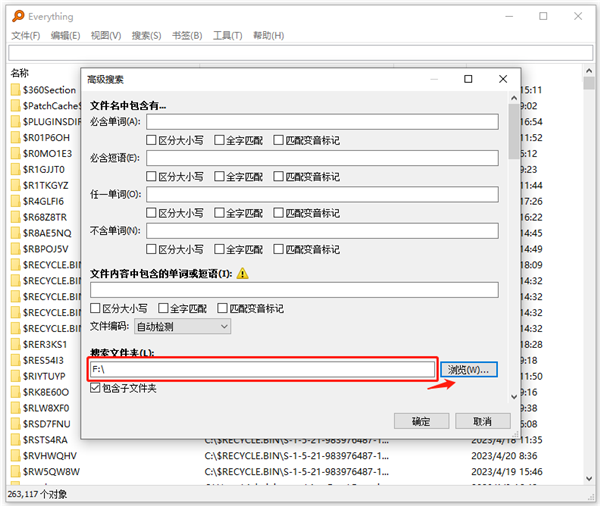This screenshot has width=600, height=506.
Task: Click the $RIYTUYP folder icon
Action: [x=15, y=376]
